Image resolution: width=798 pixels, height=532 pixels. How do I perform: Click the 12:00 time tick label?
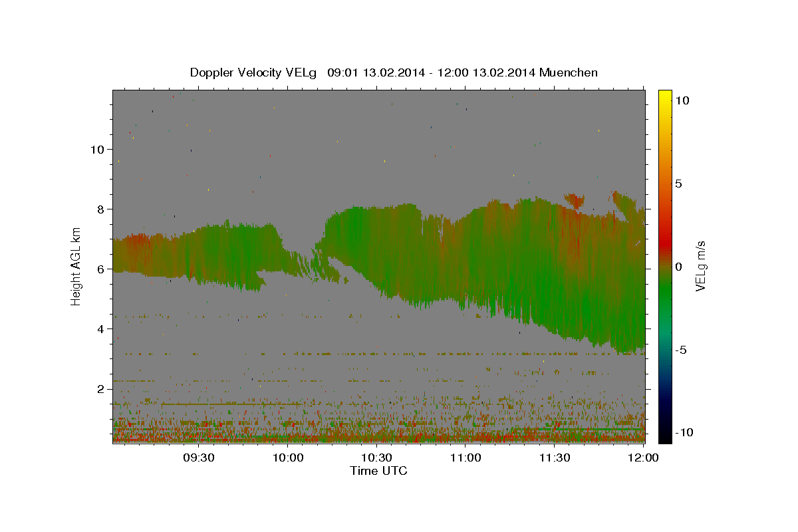pyautogui.click(x=643, y=458)
